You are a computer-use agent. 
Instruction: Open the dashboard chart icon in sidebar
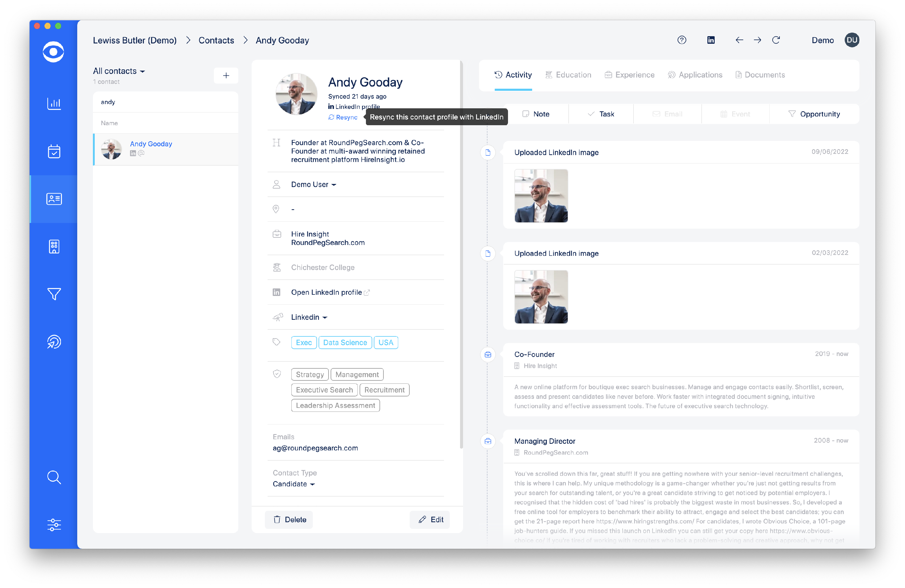[x=54, y=103]
